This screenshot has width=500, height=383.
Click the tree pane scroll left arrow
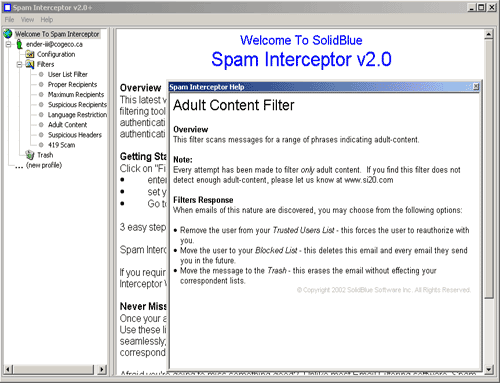pyautogui.click(x=9, y=369)
